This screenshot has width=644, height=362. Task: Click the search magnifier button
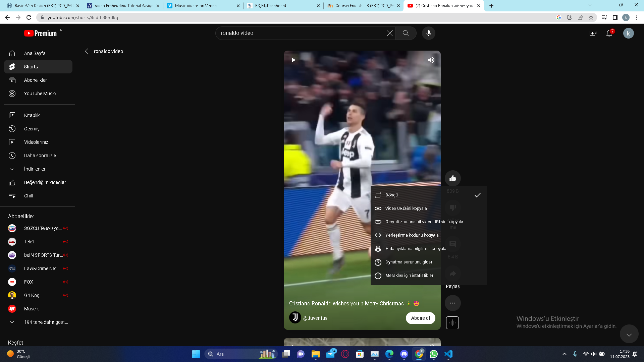[x=406, y=33]
